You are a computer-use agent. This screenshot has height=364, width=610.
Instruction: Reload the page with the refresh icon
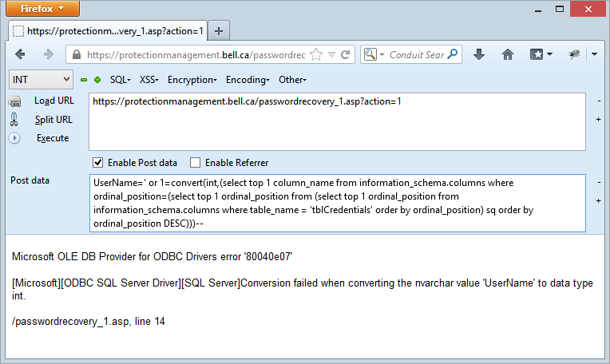click(x=345, y=54)
